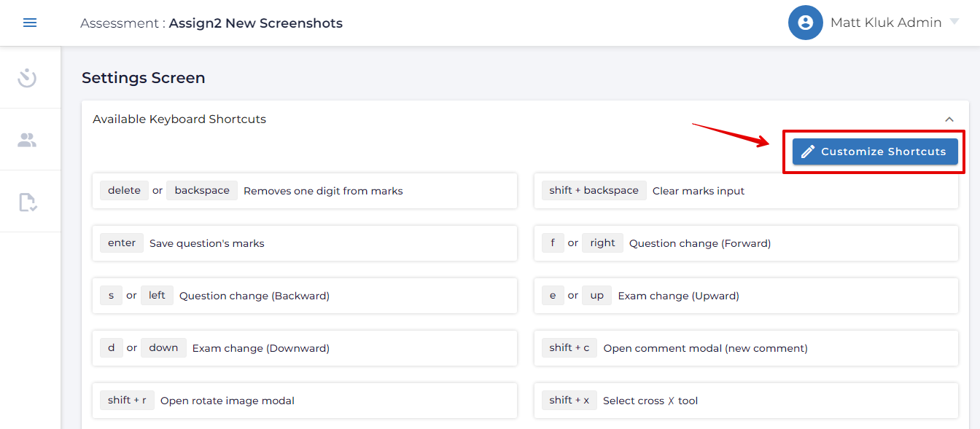The width and height of the screenshot is (980, 429).
Task: Click the delete key shortcut badge
Action: pos(124,191)
